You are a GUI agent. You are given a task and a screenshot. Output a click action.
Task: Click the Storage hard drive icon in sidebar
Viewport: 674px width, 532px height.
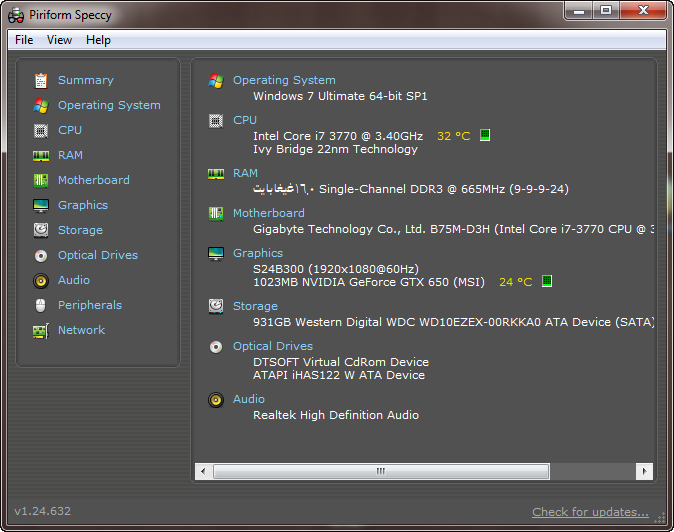(41, 230)
